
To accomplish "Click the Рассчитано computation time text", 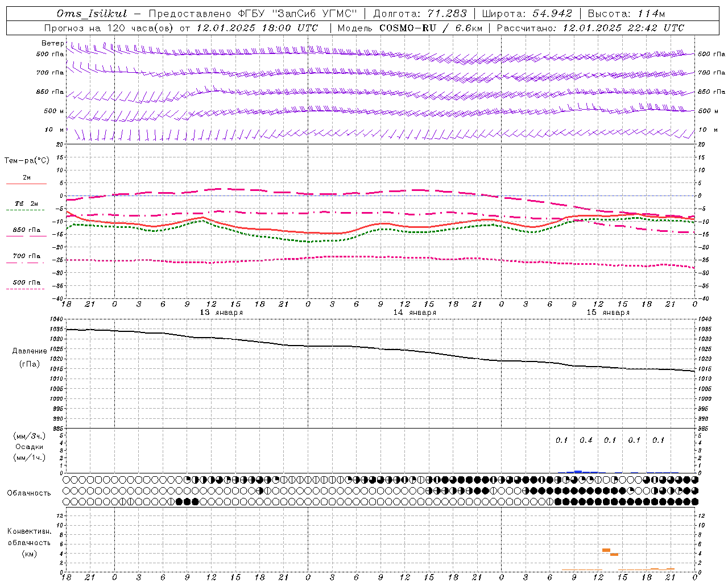I will 590,28.
